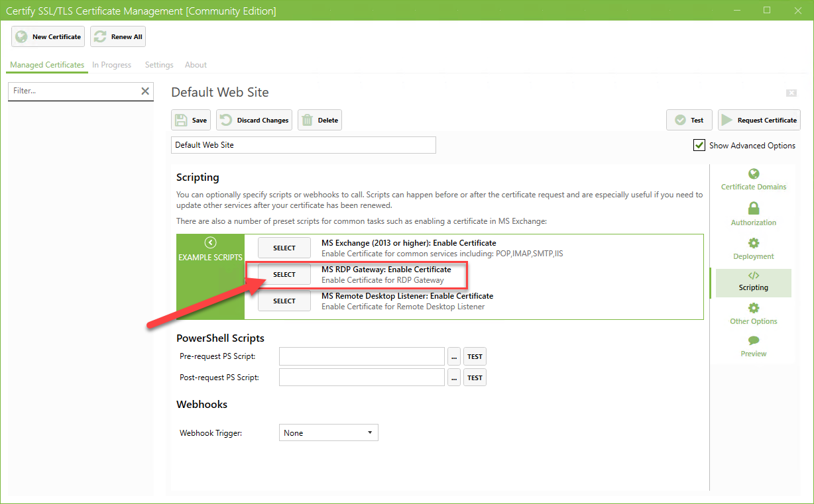Click the checkmark icon on the Test button
This screenshot has width=814, height=504.
tap(680, 120)
